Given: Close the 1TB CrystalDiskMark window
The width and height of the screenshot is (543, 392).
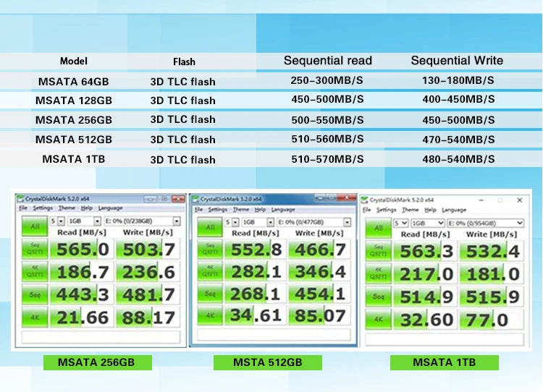Looking at the screenshot, I should tap(519, 200).
